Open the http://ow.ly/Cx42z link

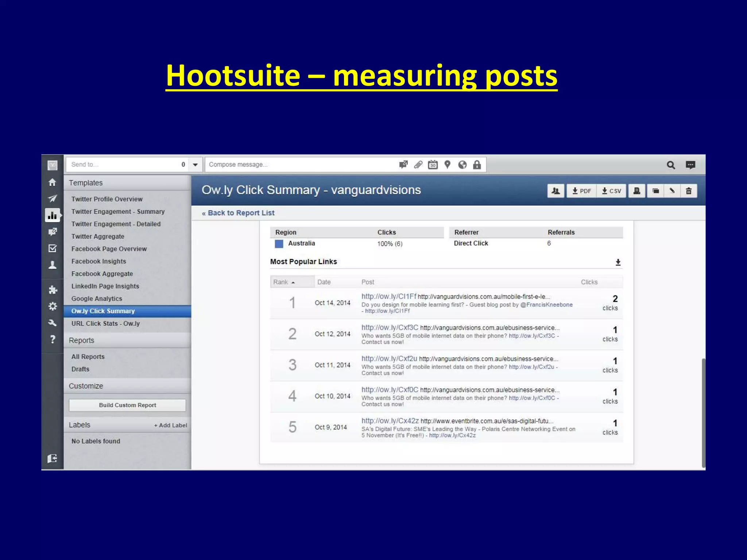click(390, 421)
